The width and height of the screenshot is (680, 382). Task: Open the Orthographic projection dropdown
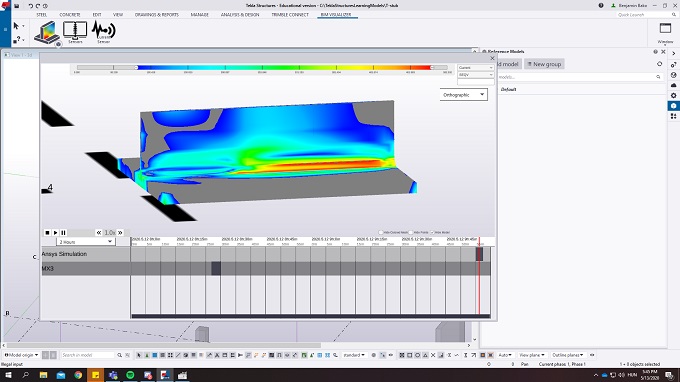(463, 95)
